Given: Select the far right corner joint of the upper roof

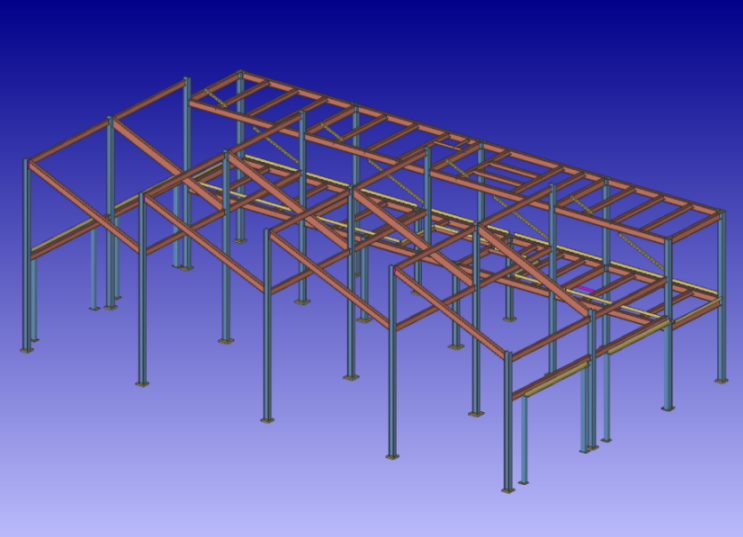Looking at the screenshot, I should point(720,213).
